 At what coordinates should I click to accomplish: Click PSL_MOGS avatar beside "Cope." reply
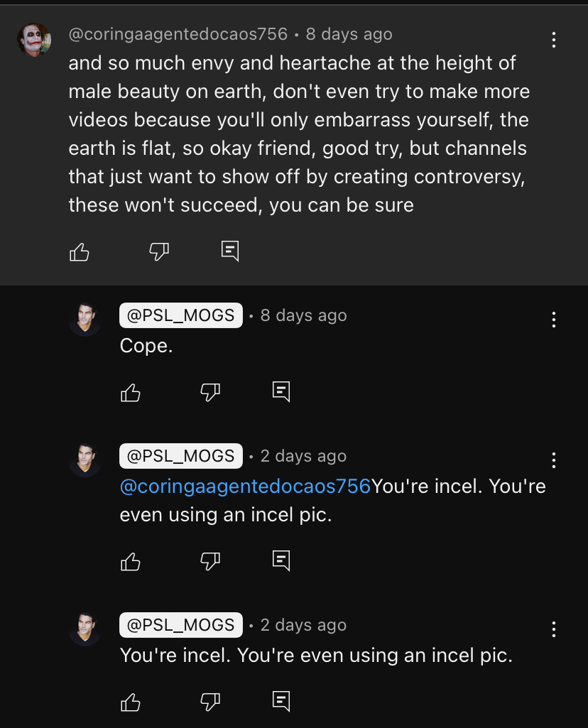(x=85, y=320)
